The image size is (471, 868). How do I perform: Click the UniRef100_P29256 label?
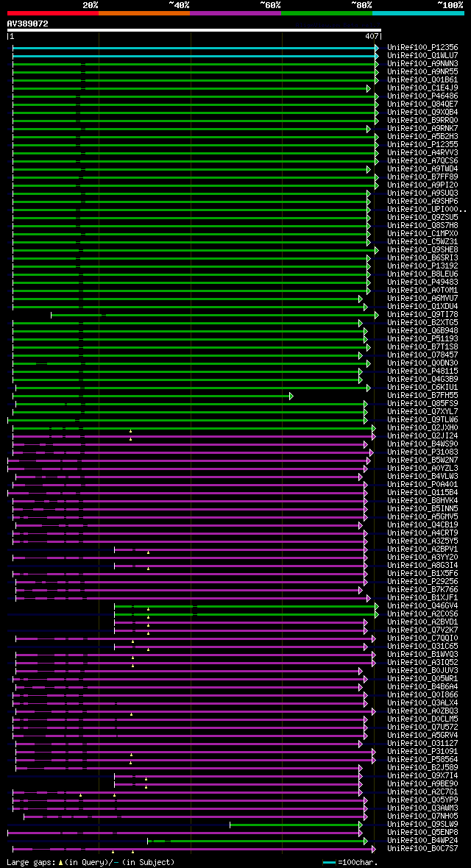pyautogui.click(x=422, y=582)
